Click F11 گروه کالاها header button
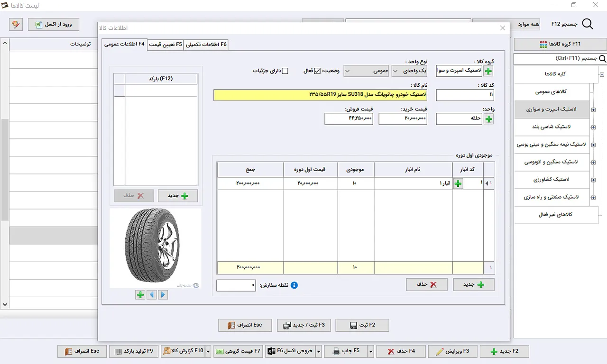 [560, 44]
